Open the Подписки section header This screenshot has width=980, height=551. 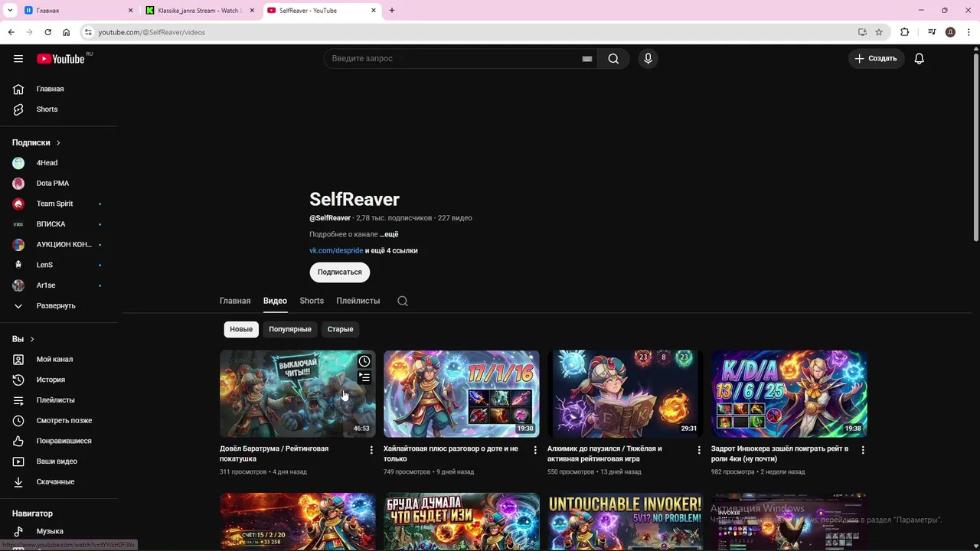click(36, 142)
